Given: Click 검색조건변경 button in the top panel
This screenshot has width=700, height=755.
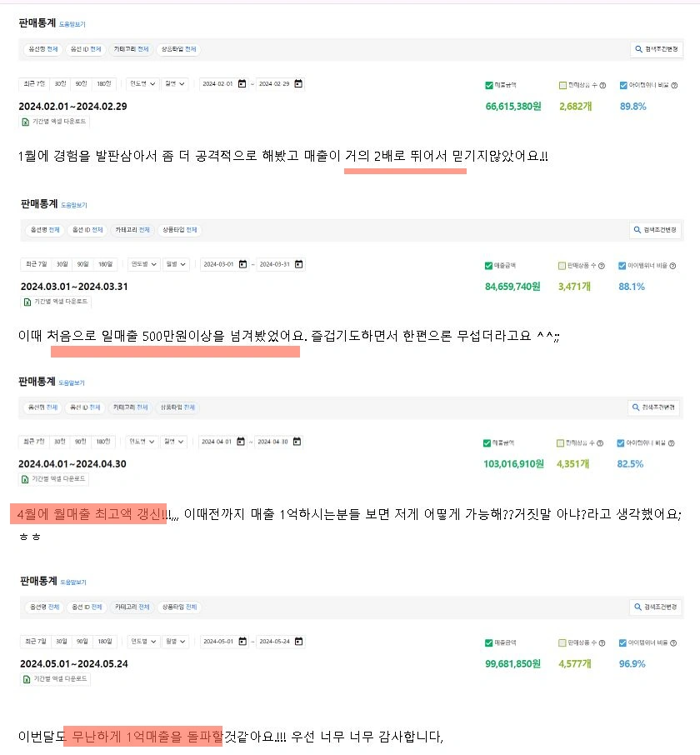Looking at the screenshot, I should tap(657, 49).
